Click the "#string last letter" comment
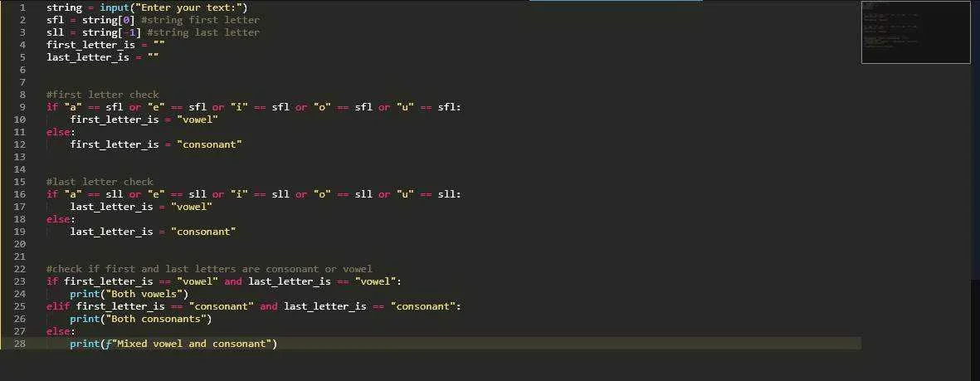The image size is (980, 381). pos(203,32)
